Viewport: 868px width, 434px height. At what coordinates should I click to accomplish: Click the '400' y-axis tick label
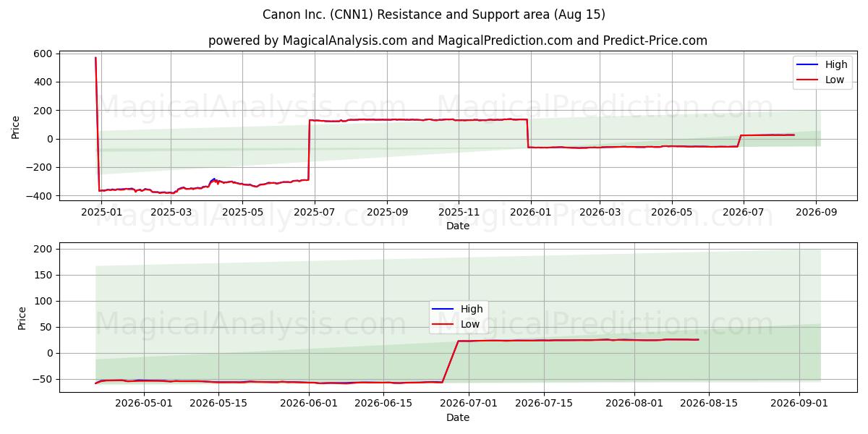pyautogui.click(x=43, y=82)
